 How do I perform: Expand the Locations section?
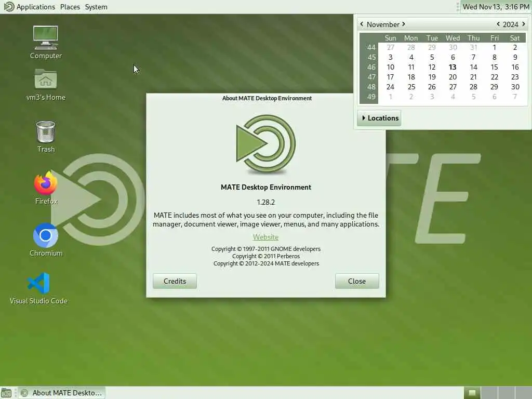(x=379, y=118)
